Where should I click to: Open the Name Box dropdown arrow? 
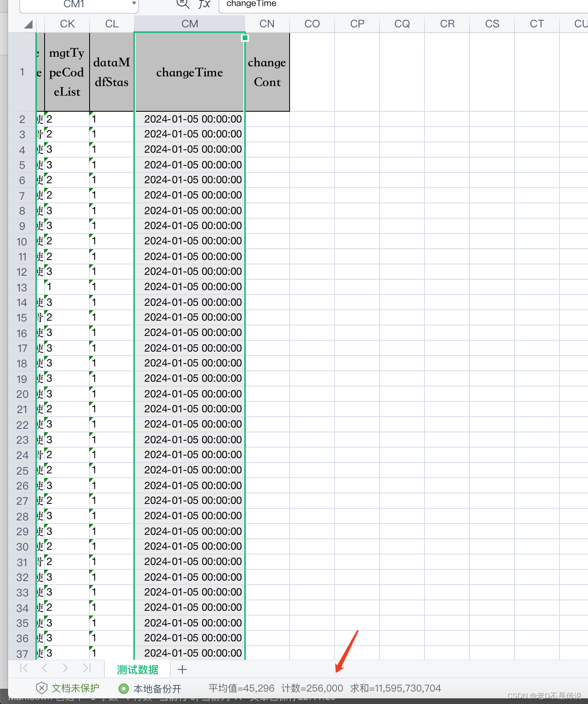coord(134,4)
